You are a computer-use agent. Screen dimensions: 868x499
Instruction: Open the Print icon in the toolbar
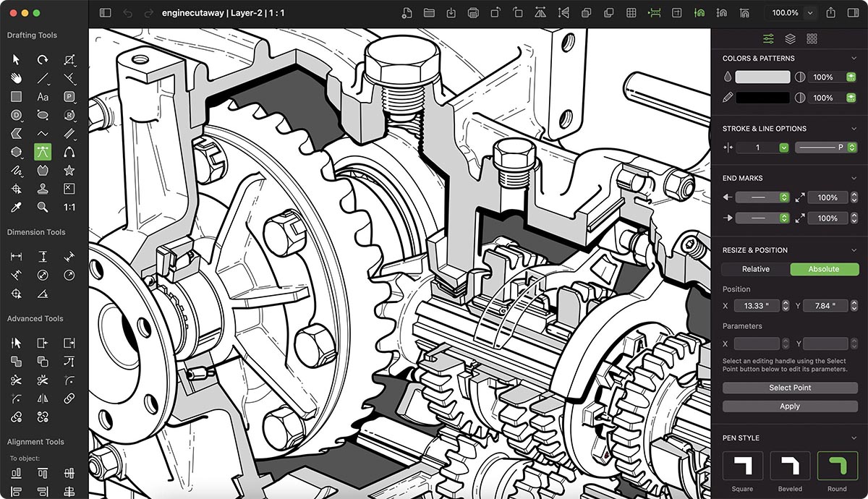(x=475, y=12)
